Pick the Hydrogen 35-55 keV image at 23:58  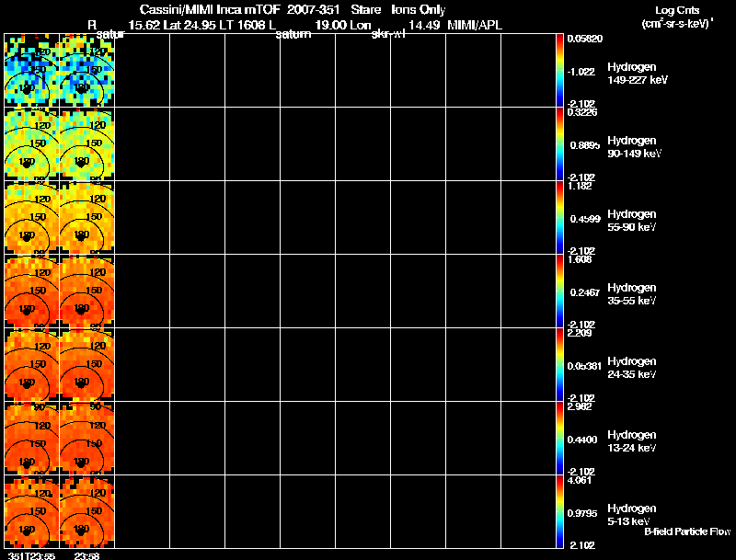[86, 291]
